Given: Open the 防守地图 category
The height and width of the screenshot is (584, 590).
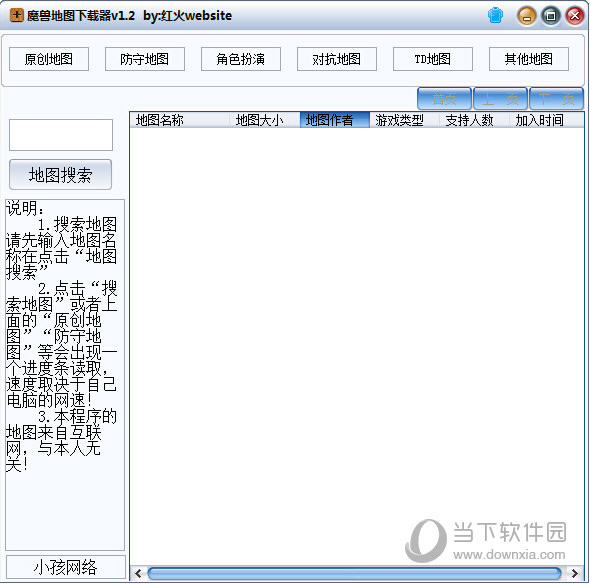Looking at the screenshot, I should 145,59.
